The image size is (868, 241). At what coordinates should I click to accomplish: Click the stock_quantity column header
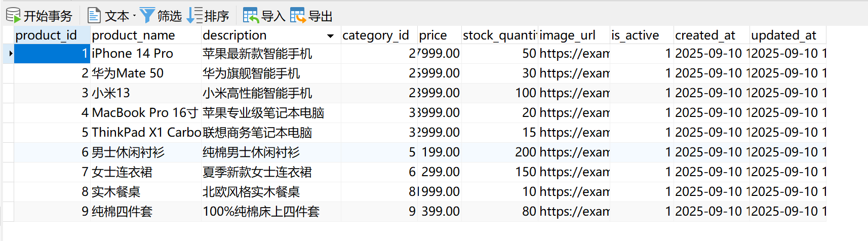tap(499, 35)
